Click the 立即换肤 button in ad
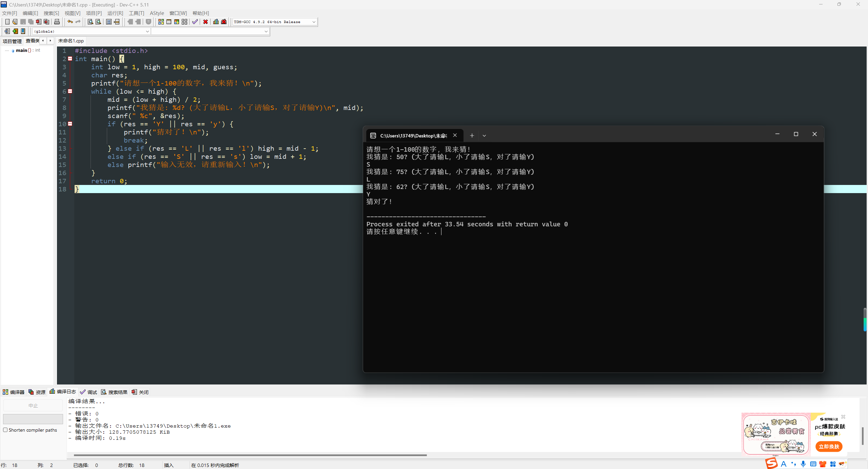 tap(829, 447)
